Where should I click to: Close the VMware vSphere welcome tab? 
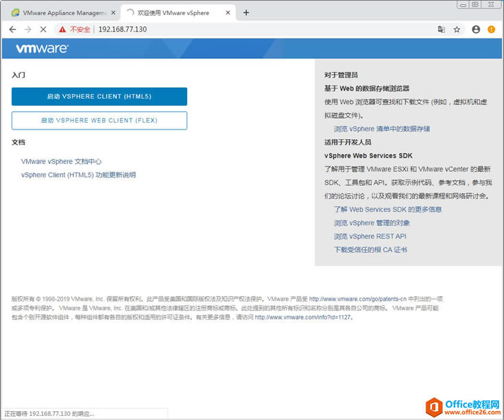coord(228,13)
